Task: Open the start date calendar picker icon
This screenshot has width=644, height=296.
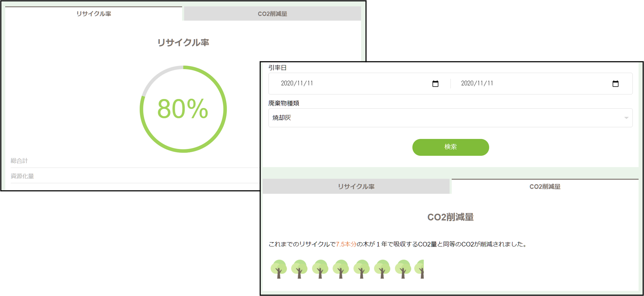Action: (435, 84)
